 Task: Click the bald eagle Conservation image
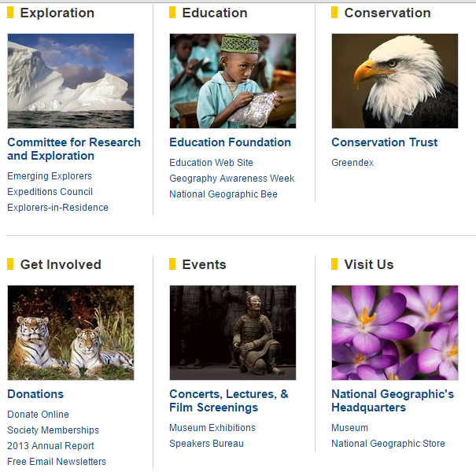click(394, 81)
